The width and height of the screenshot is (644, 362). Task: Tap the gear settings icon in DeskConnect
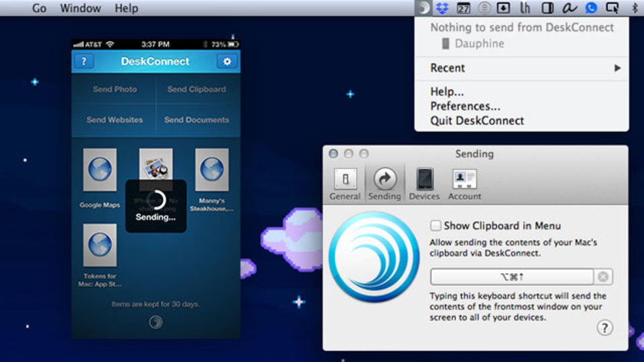227,62
